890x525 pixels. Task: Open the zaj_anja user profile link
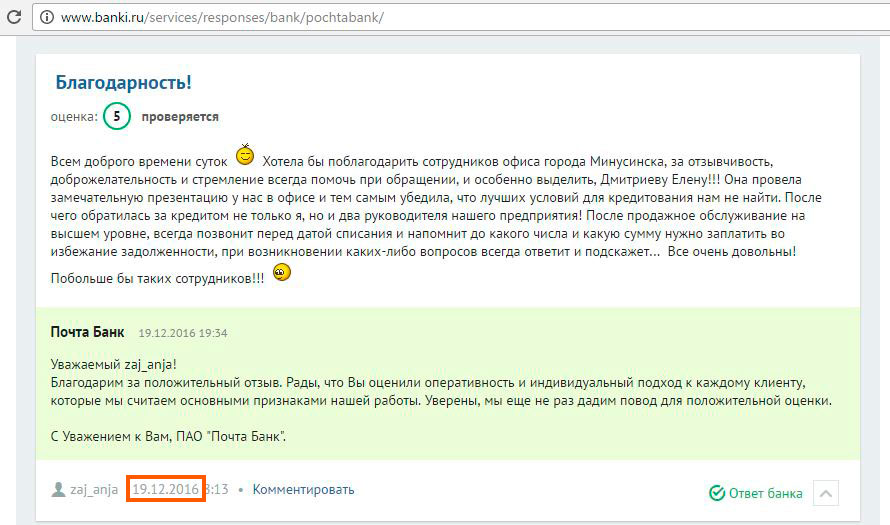pos(94,490)
